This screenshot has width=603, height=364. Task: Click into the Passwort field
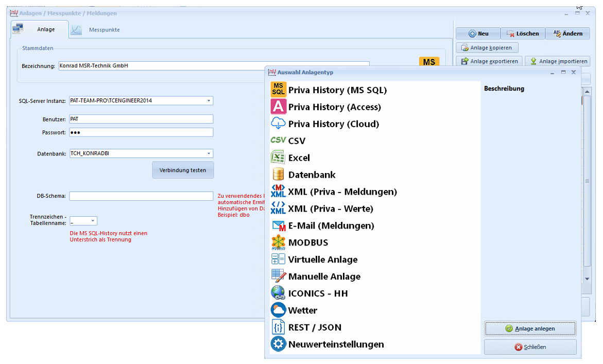coord(141,132)
